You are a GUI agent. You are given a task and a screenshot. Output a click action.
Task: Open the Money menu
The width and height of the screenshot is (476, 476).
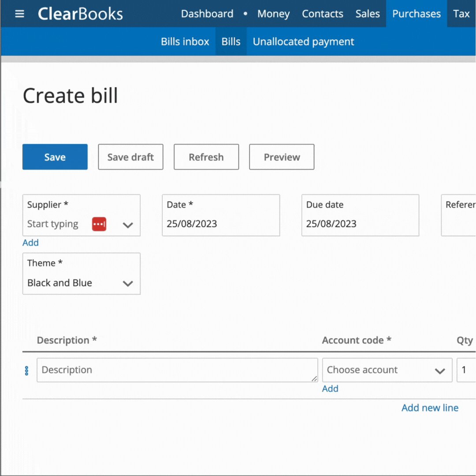[274, 14]
